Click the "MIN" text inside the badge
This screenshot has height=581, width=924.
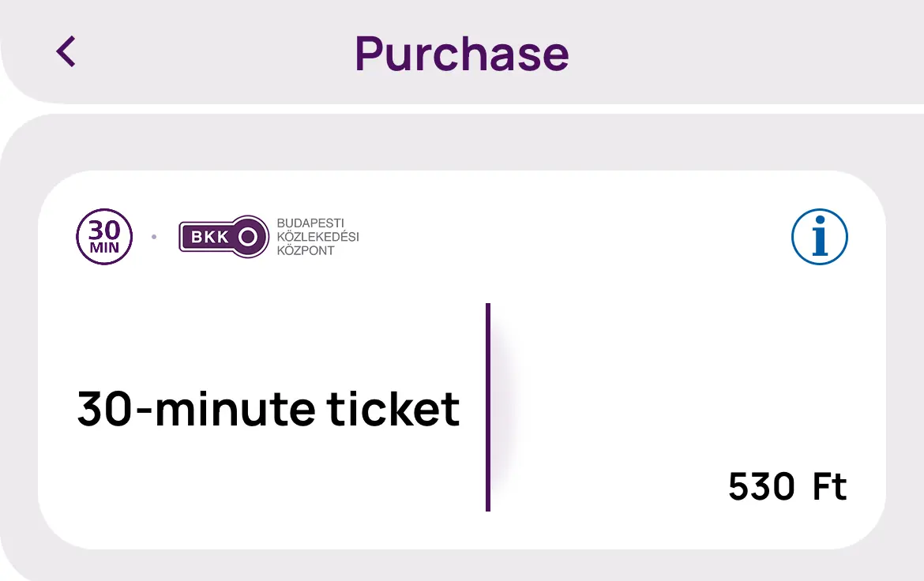[104, 248]
